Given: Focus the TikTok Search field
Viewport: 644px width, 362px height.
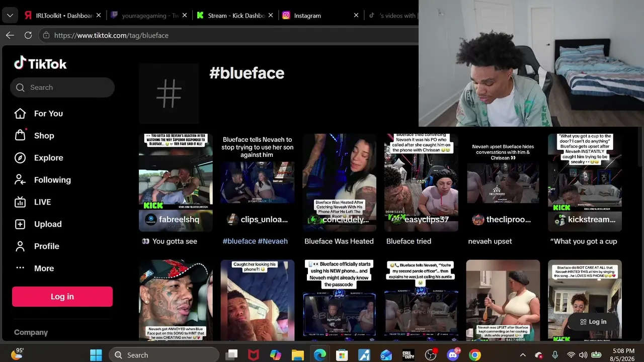Looking at the screenshot, I should click(62, 87).
